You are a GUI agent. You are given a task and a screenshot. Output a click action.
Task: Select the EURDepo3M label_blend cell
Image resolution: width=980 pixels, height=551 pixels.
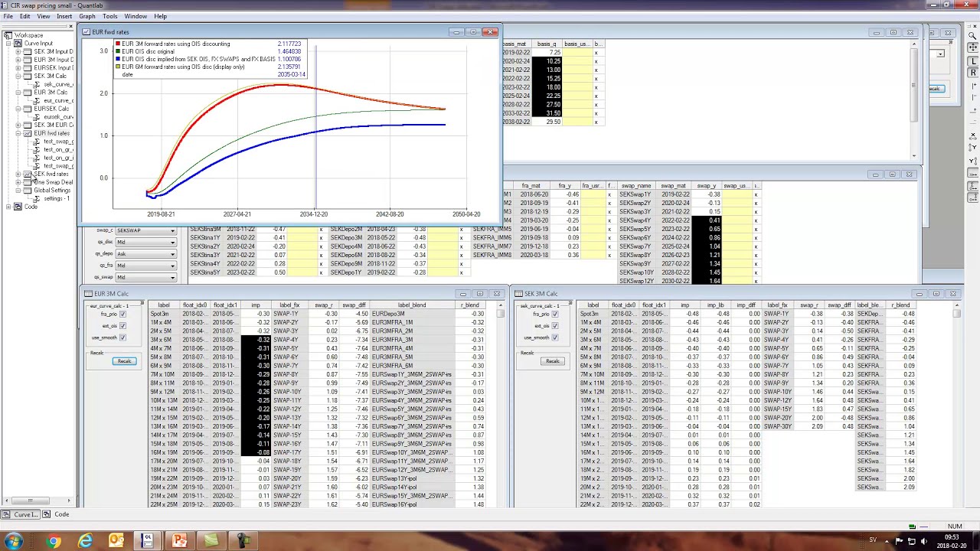click(x=411, y=314)
